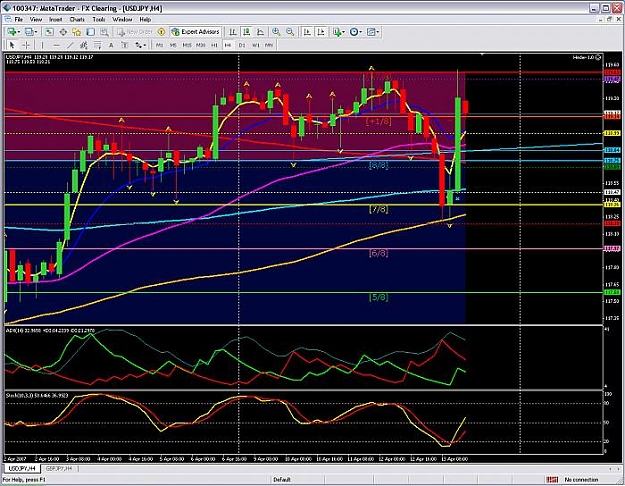
Task: Open the Navigator star-folder icon
Action: [x=77, y=32]
